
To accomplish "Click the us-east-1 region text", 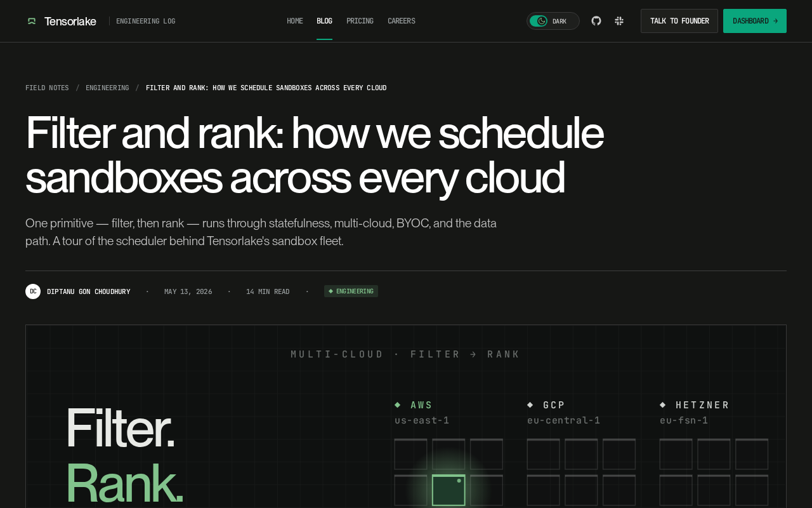I will [x=422, y=420].
